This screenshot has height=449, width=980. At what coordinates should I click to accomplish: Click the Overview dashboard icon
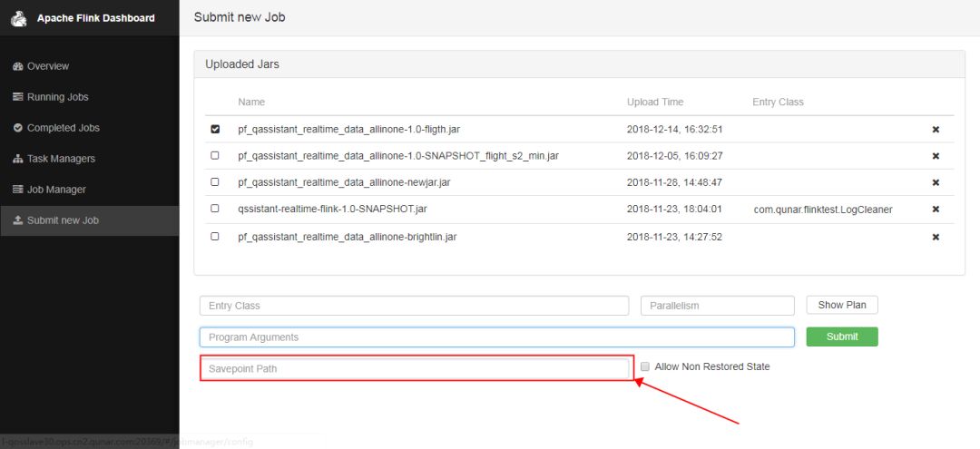click(x=17, y=66)
